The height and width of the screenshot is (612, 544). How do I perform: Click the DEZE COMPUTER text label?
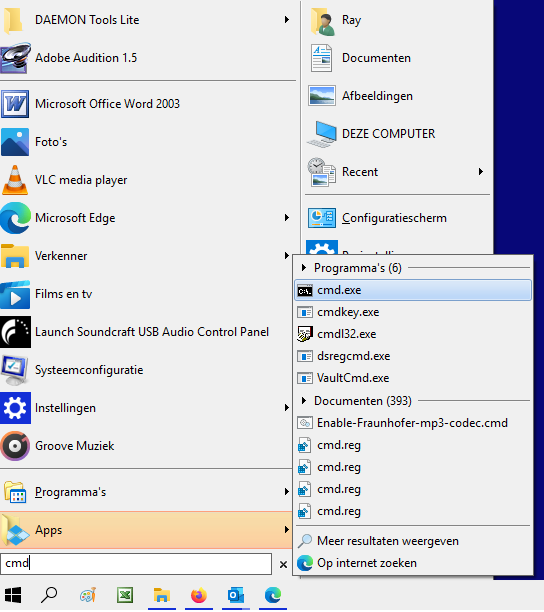[388, 134]
